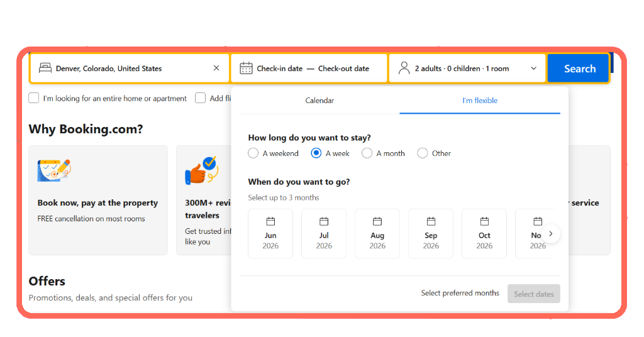Expand the guests and rooms dropdown chevron

click(533, 68)
